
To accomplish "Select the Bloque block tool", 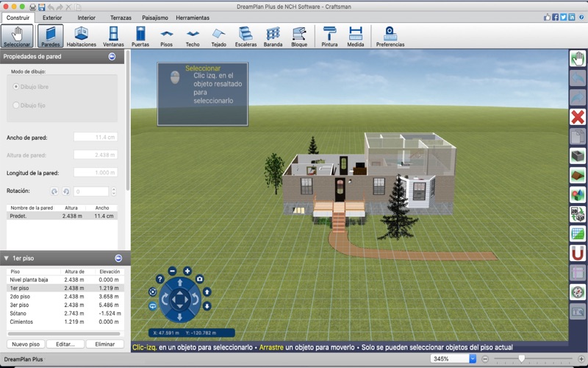I will 299,36.
